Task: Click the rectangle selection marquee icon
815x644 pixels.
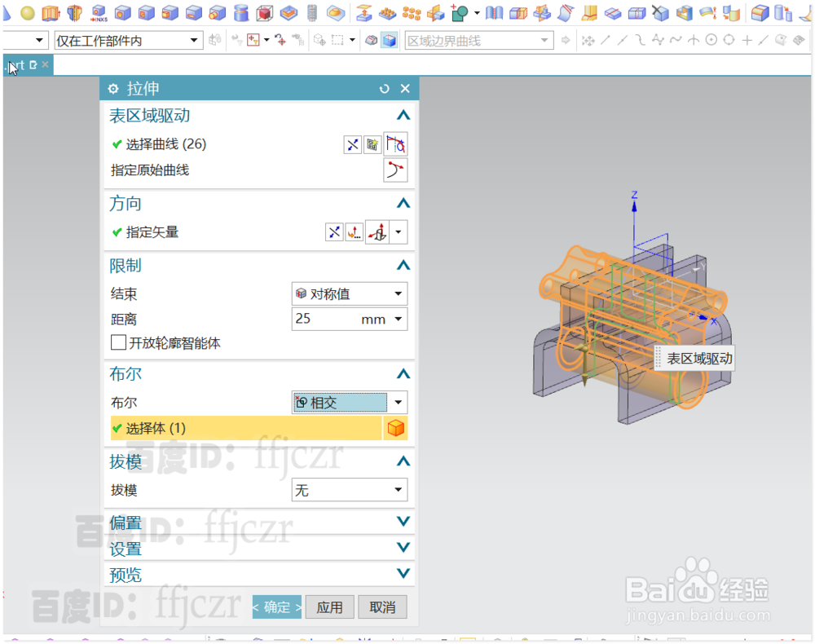Action: pyautogui.click(x=337, y=40)
